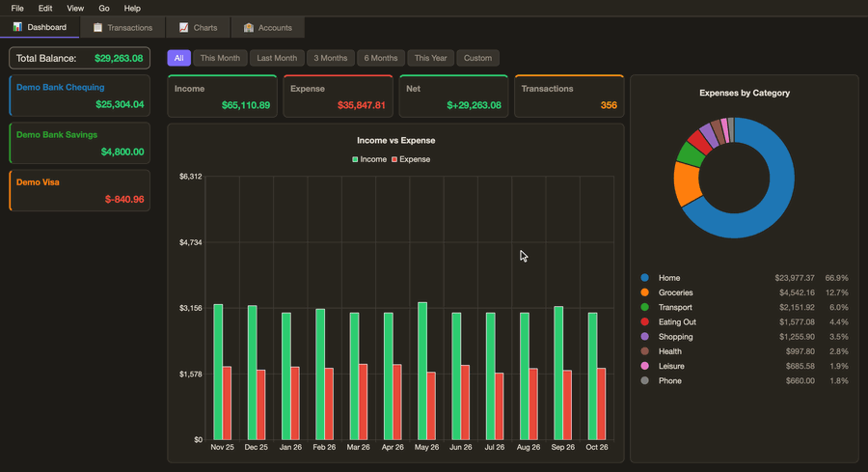The width and height of the screenshot is (868, 472).
Task: Click the Health amount $997.80
Action: point(800,351)
